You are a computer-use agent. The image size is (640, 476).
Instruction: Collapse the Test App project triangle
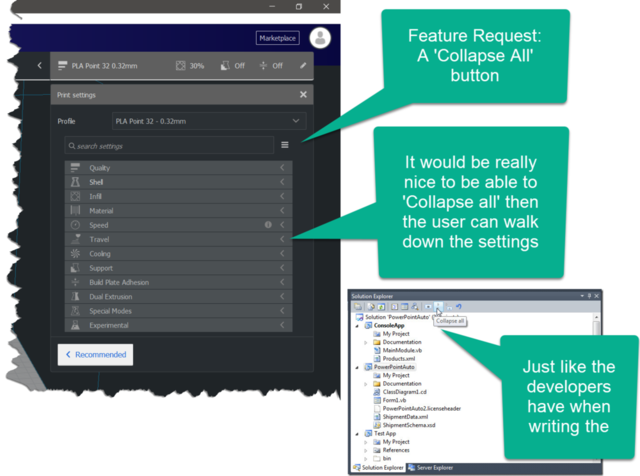(x=357, y=434)
